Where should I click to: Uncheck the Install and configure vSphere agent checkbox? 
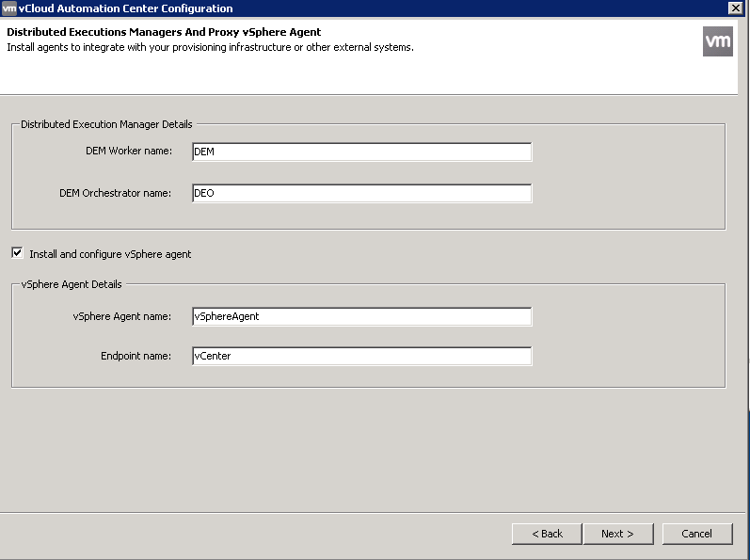point(17,253)
